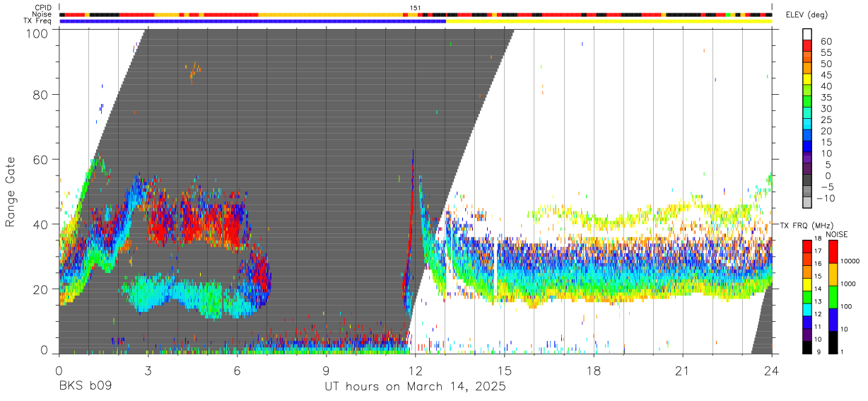
Task: Click the 10000 label on NOISE scale
Action: point(850,262)
